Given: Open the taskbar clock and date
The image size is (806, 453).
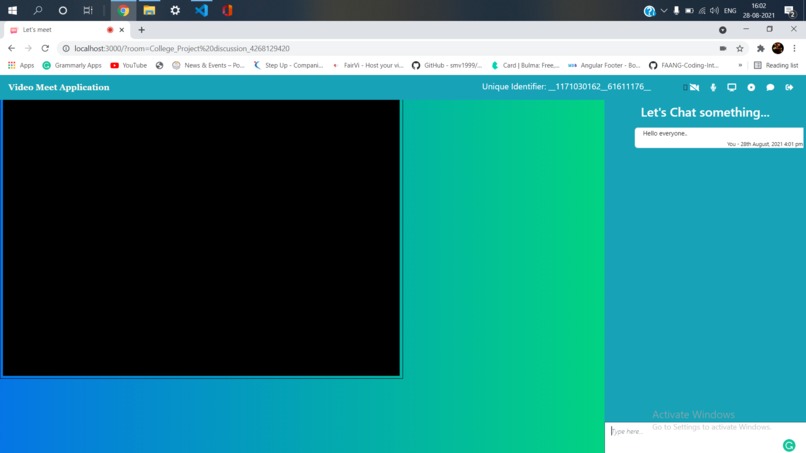Looking at the screenshot, I should pos(758,10).
